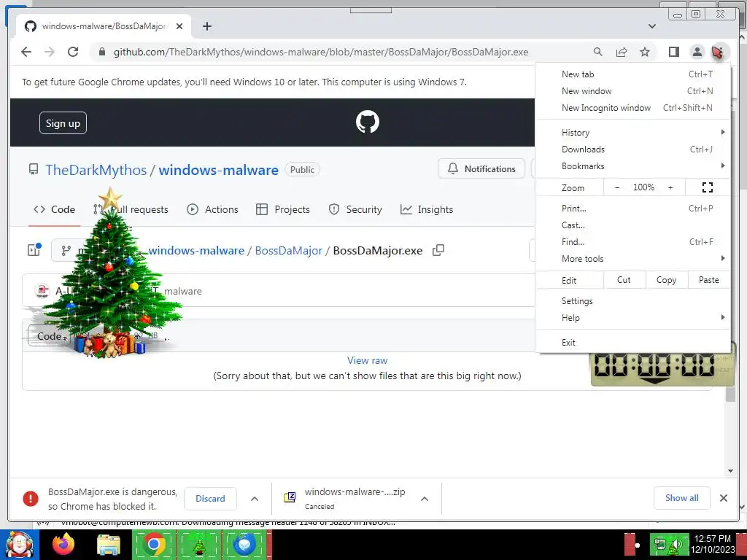Copy file path with the copy icon

tap(438, 250)
